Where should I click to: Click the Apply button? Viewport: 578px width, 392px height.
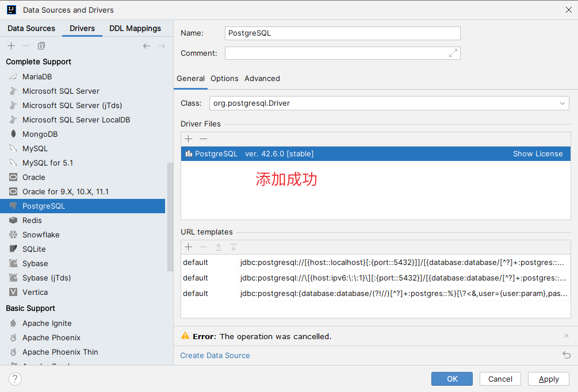[x=548, y=379]
